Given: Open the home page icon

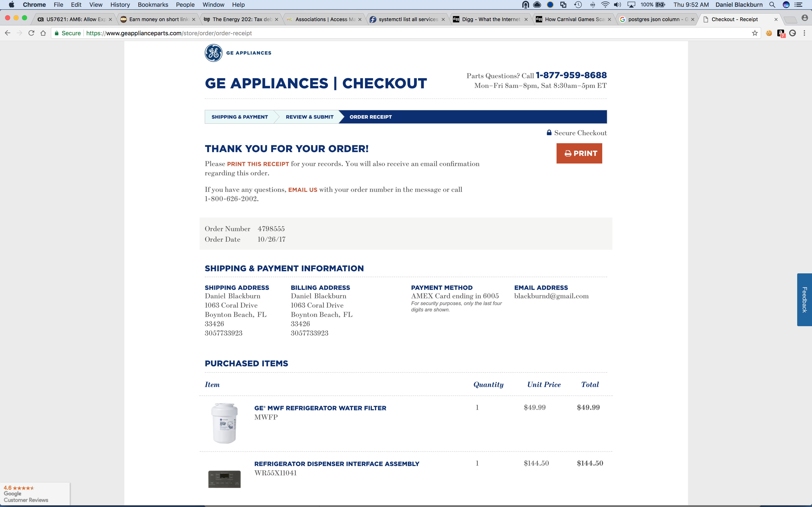Looking at the screenshot, I should 43,33.
